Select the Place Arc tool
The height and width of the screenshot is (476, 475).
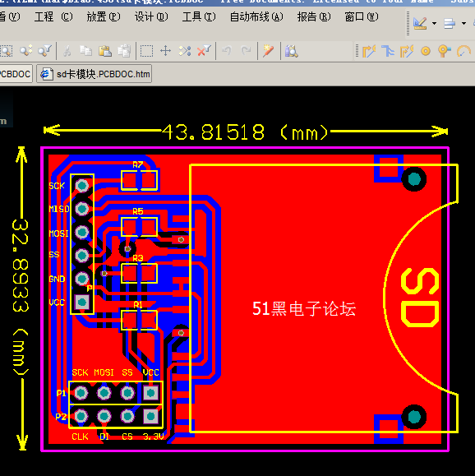[x=463, y=51]
